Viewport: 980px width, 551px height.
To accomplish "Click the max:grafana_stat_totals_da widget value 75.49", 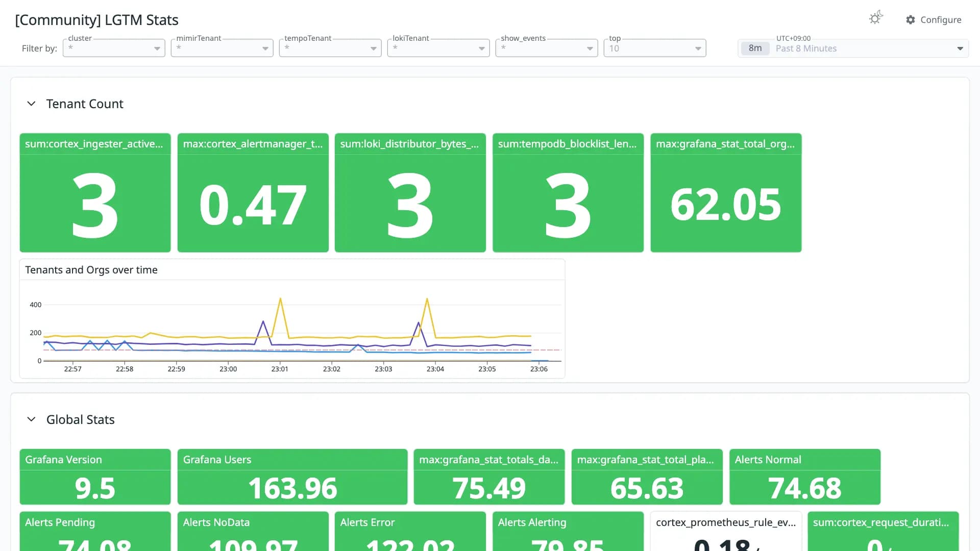I will [489, 488].
